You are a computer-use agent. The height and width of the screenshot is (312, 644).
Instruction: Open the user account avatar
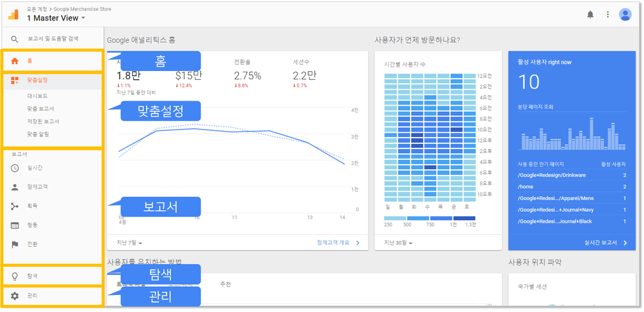pos(625,14)
